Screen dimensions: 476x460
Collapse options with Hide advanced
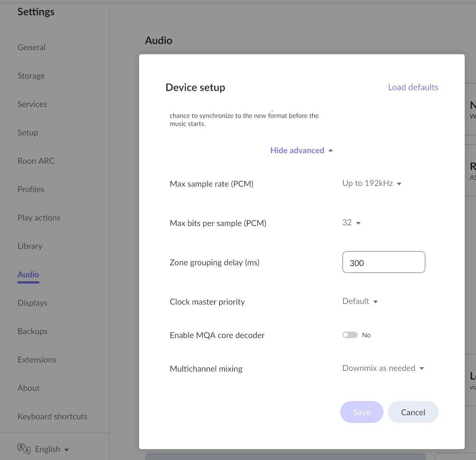pyautogui.click(x=301, y=150)
